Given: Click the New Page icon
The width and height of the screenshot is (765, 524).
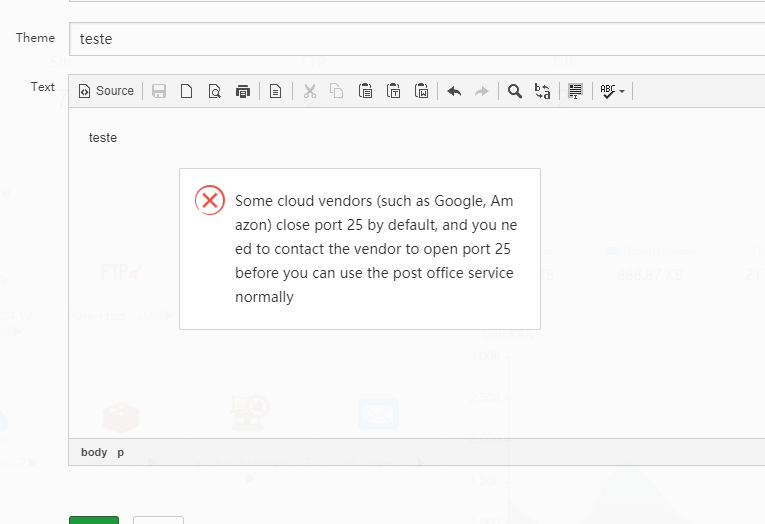Looking at the screenshot, I should click(x=186, y=91).
